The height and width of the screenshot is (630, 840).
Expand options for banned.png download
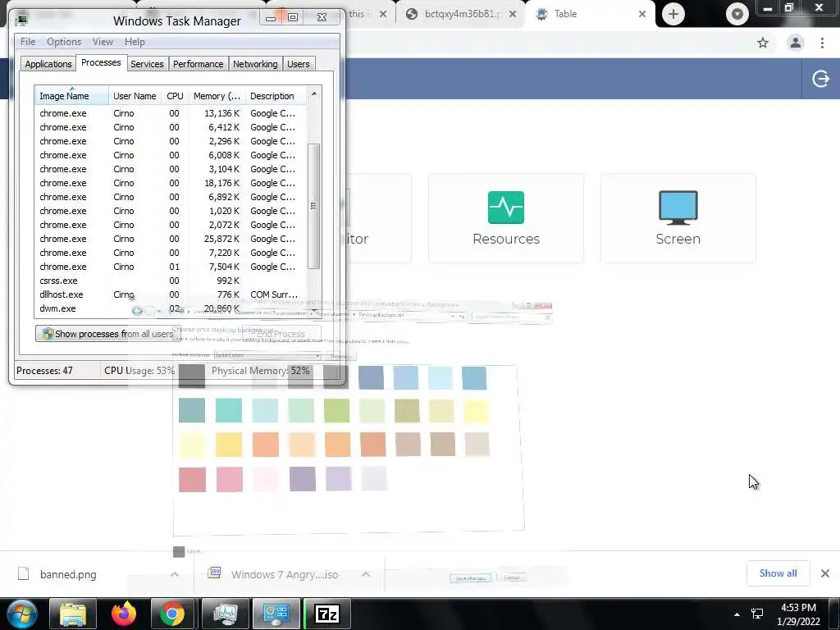(174, 573)
